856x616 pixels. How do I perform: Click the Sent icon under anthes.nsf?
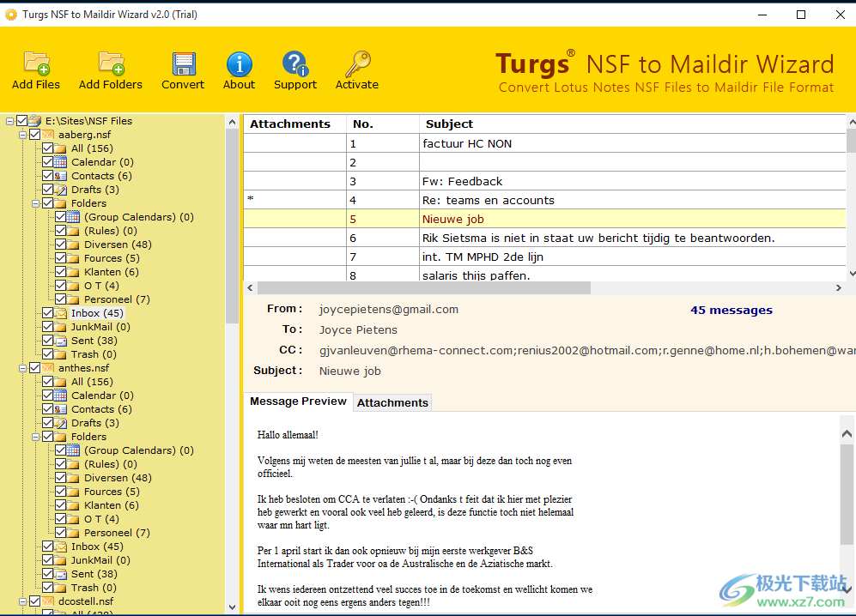[x=61, y=574]
